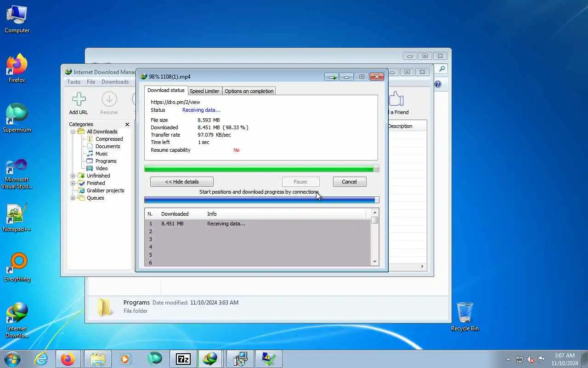Open the Microsoft Visual Studio desktop shortcut
588x368 pixels.
click(x=17, y=174)
